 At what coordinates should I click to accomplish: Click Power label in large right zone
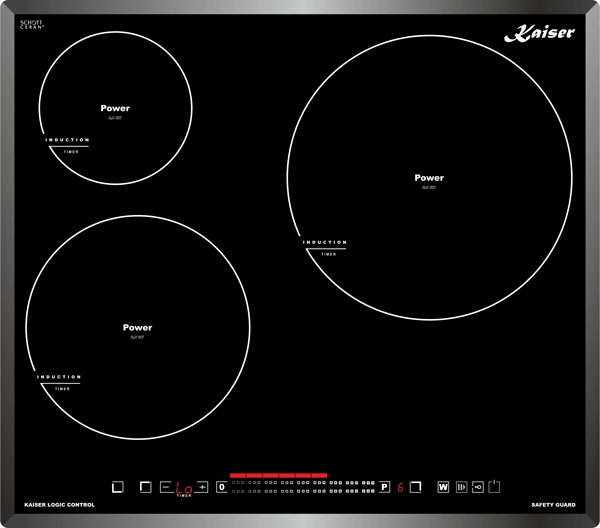click(x=429, y=178)
